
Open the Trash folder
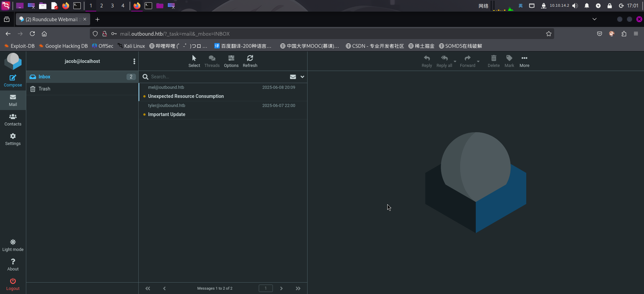coord(44,89)
